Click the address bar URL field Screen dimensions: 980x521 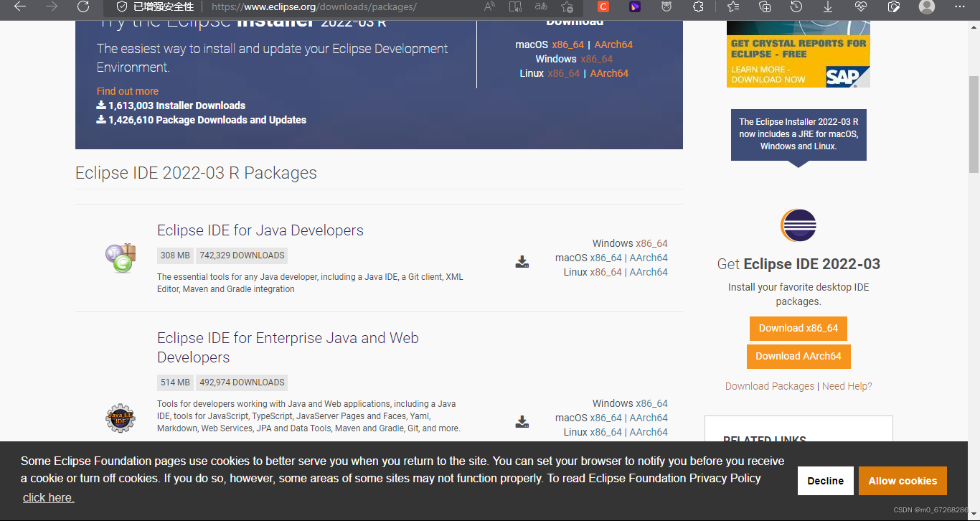344,6
